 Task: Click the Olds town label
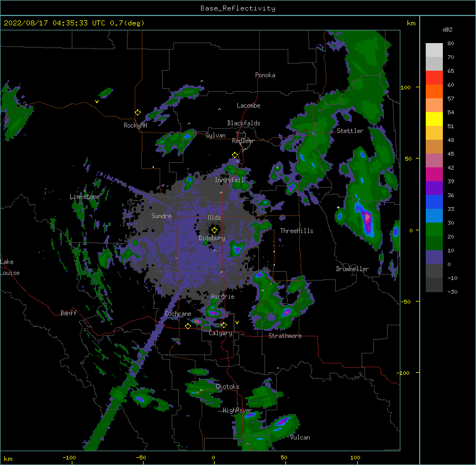(x=214, y=218)
